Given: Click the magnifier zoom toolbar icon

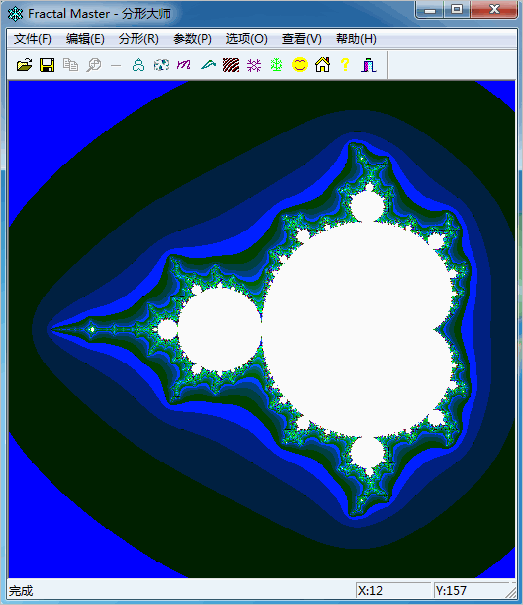Looking at the screenshot, I should (x=93, y=65).
